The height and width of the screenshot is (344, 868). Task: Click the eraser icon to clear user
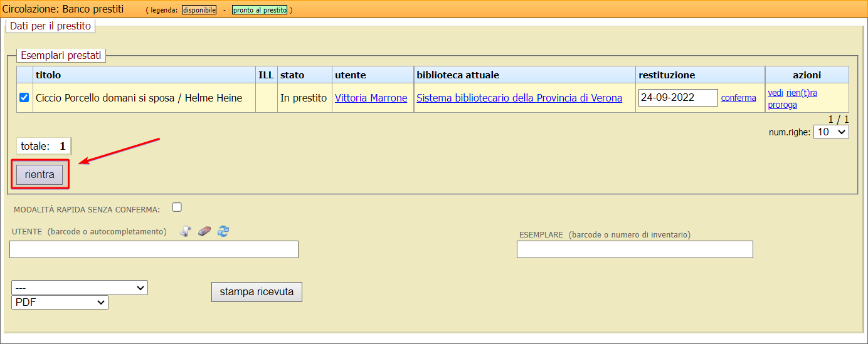pyautogui.click(x=204, y=231)
